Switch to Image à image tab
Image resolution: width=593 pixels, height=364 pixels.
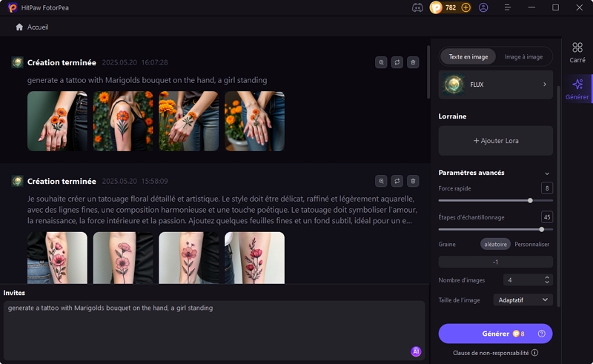tap(523, 57)
